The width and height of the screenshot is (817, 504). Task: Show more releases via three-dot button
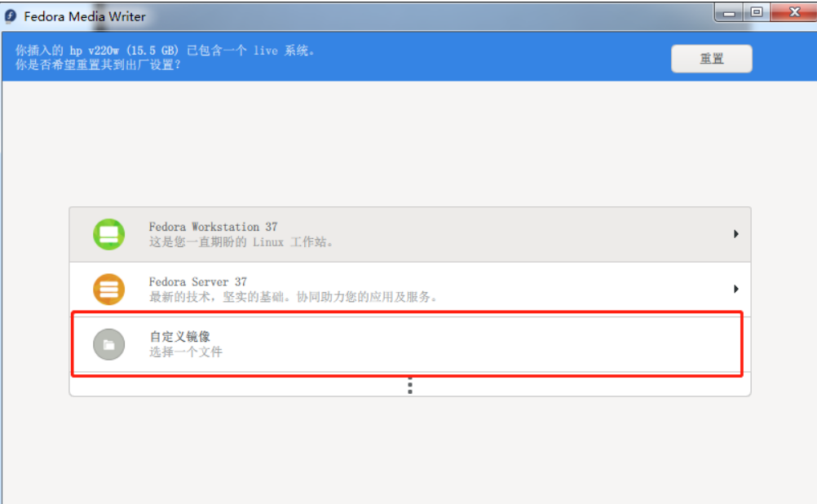(410, 385)
